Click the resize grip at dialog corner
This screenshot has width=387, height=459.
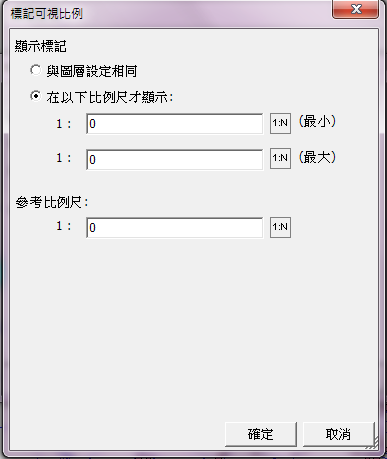tap(374, 444)
